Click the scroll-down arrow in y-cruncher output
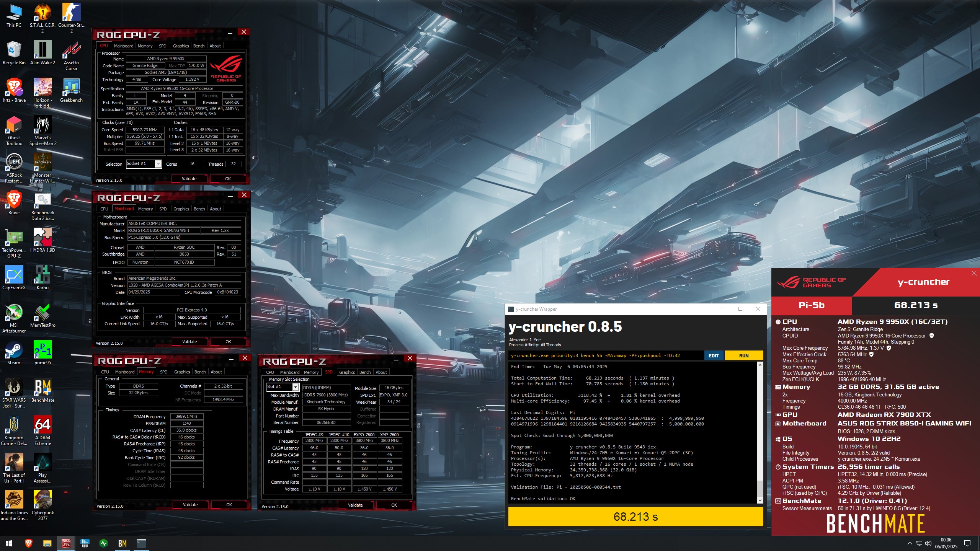This screenshot has height=551, width=980. click(760, 500)
